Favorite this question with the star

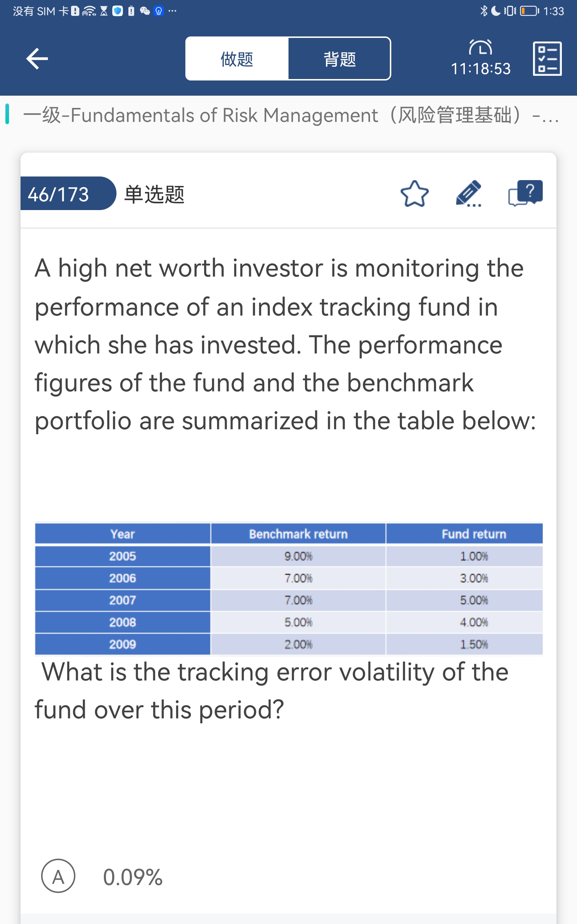coord(414,194)
